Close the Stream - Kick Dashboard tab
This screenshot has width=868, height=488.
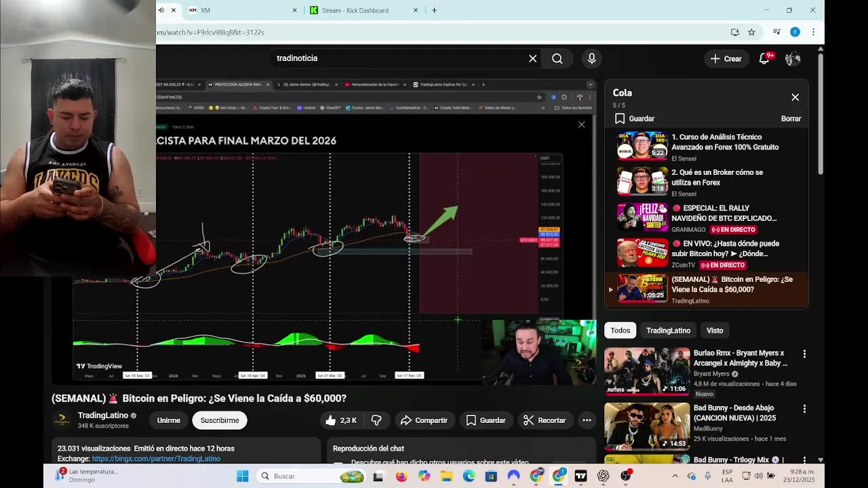(416, 10)
